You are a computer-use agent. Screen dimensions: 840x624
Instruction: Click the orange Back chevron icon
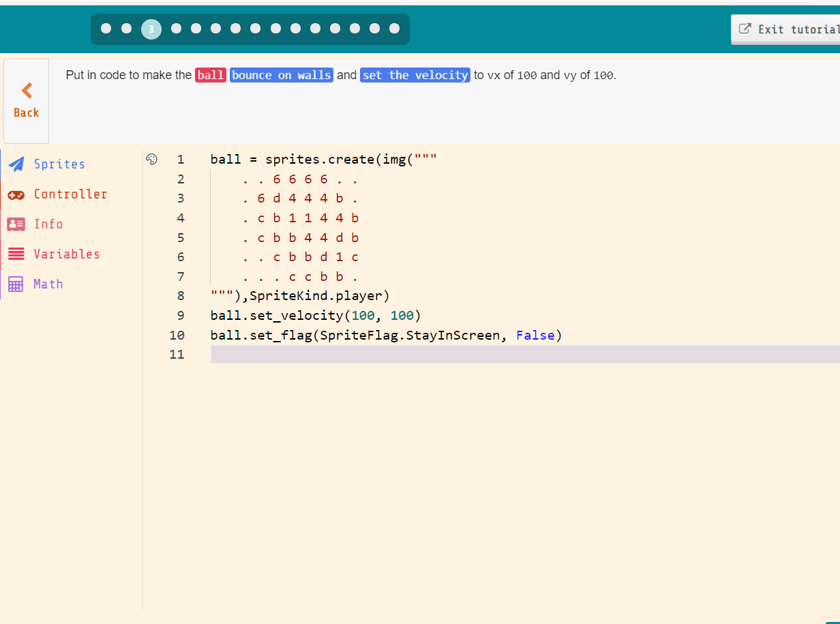coord(26,89)
